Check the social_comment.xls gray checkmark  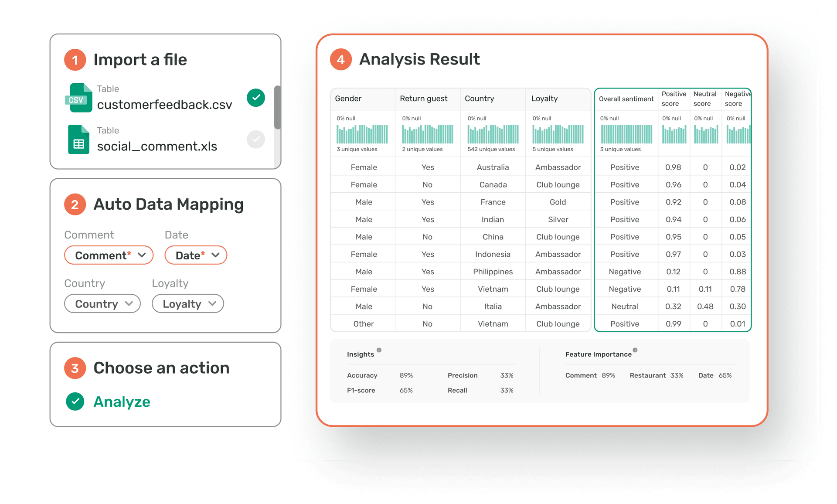(x=256, y=140)
